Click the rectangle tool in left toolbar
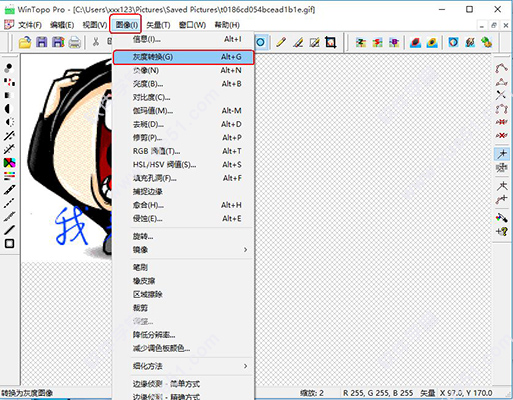 click(x=9, y=243)
